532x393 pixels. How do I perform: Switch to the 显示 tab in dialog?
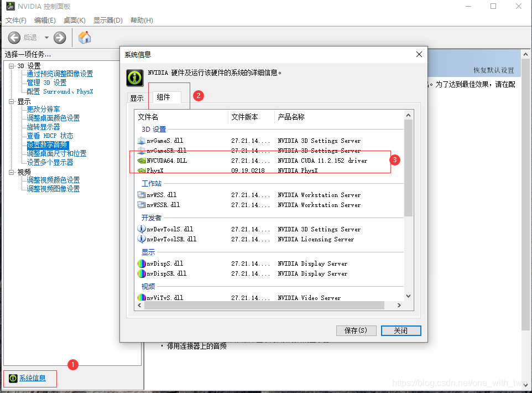[x=137, y=98]
